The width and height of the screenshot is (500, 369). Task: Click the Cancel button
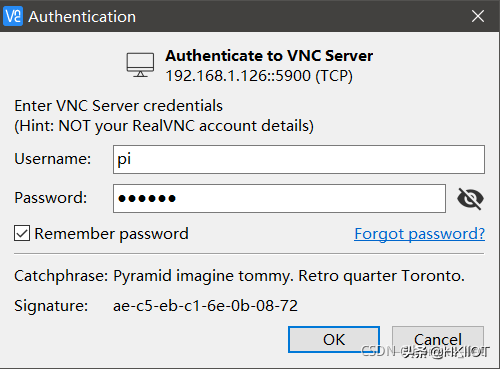[x=438, y=339]
